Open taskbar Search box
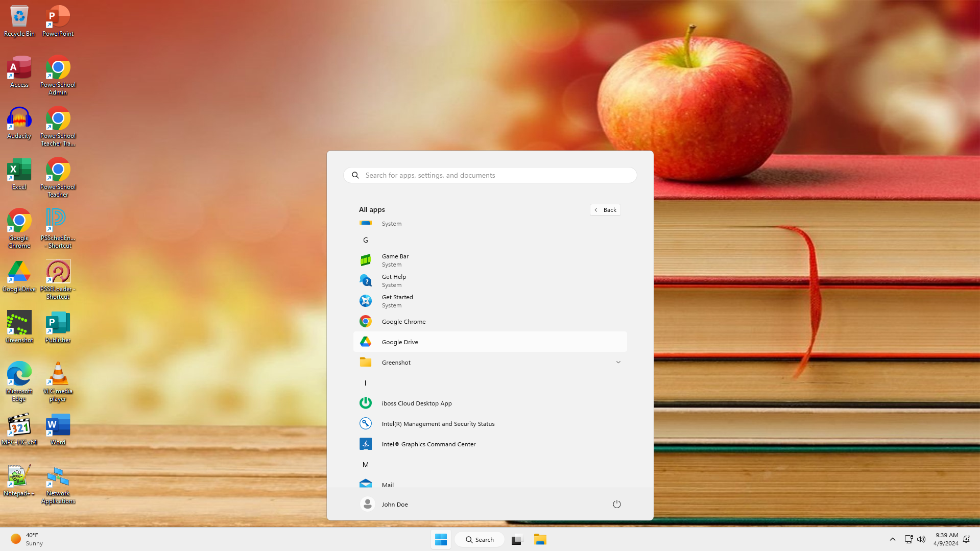This screenshot has height=551, width=980. (x=480, y=539)
